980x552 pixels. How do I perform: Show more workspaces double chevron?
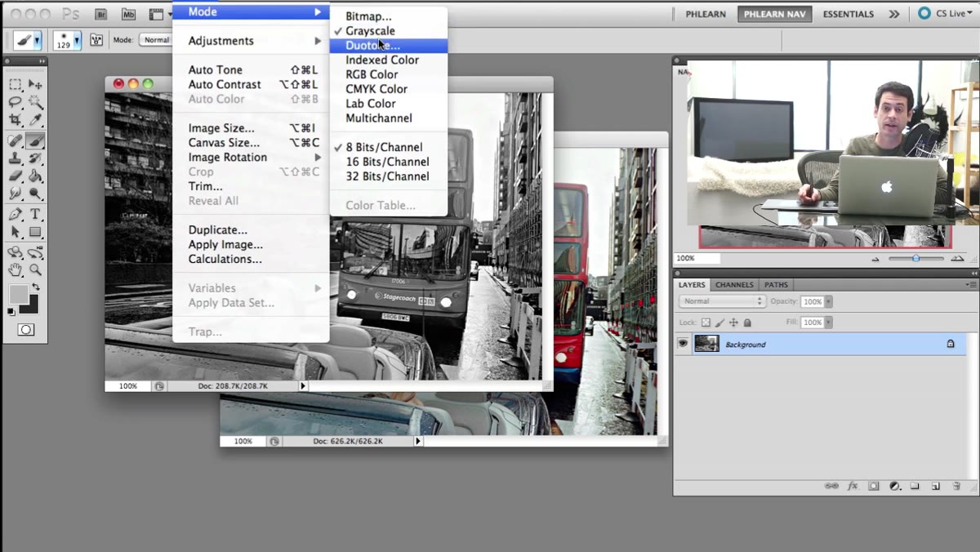(x=894, y=14)
